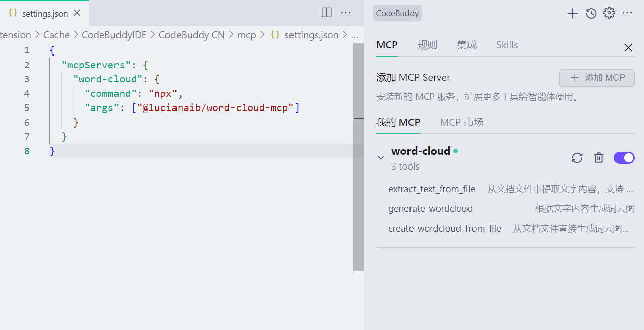Select the extract_text_from_file tool entry
Viewport: 644px width, 330px height.
tap(432, 189)
